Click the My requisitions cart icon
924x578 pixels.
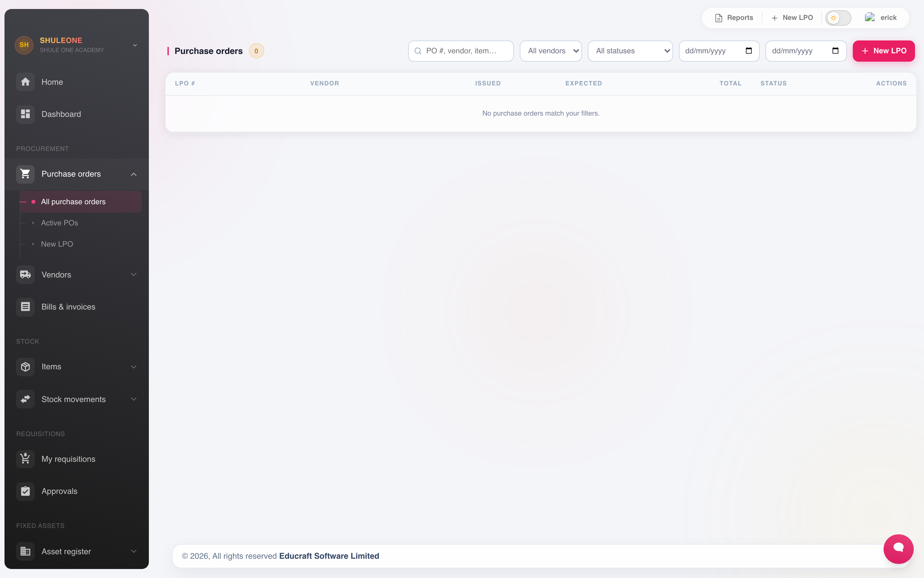click(x=25, y=459)
